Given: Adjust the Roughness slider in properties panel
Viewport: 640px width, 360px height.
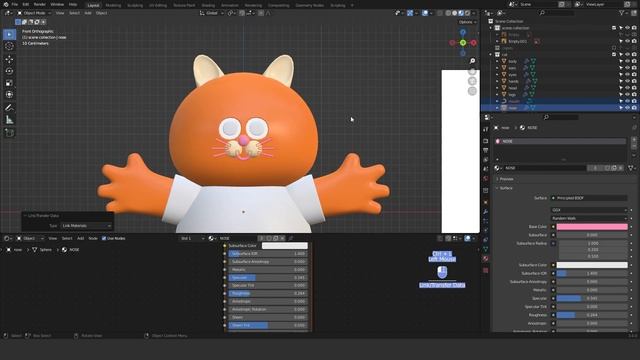Looking at the screenshot, I should click(x=592, y=315).
